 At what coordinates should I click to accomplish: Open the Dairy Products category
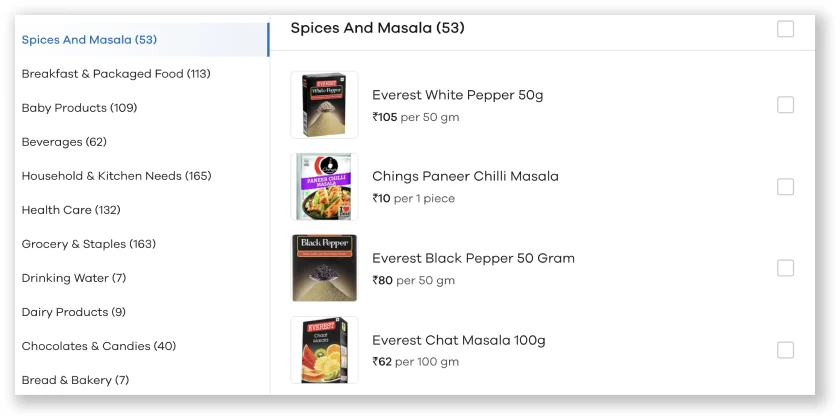coord(74,312)
